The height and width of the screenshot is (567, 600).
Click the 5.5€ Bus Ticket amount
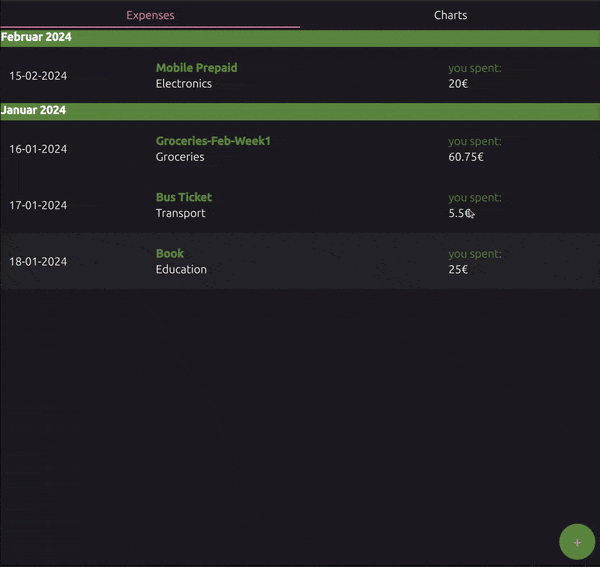[459, 213]
